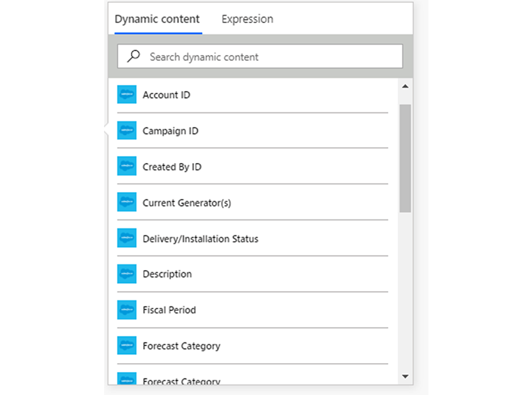Click the vertical scrollbar thumb

coord(405,158)
